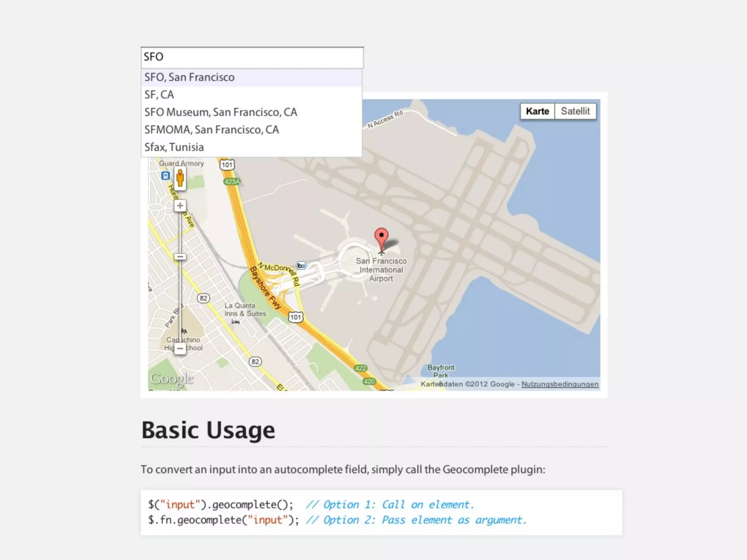The image size is (747, 560).
Task: Click the bus stop icon near McDonnell Rd
Action: [301, 265]
